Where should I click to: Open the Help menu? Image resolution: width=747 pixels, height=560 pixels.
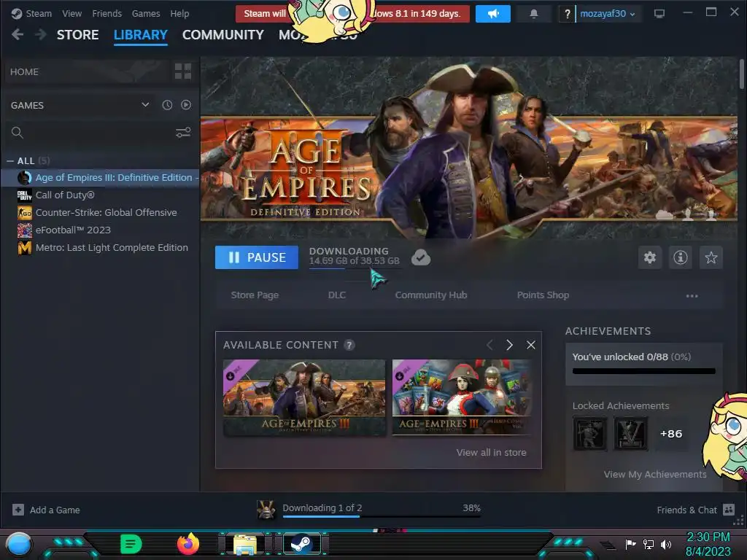[x=179, y=13]
